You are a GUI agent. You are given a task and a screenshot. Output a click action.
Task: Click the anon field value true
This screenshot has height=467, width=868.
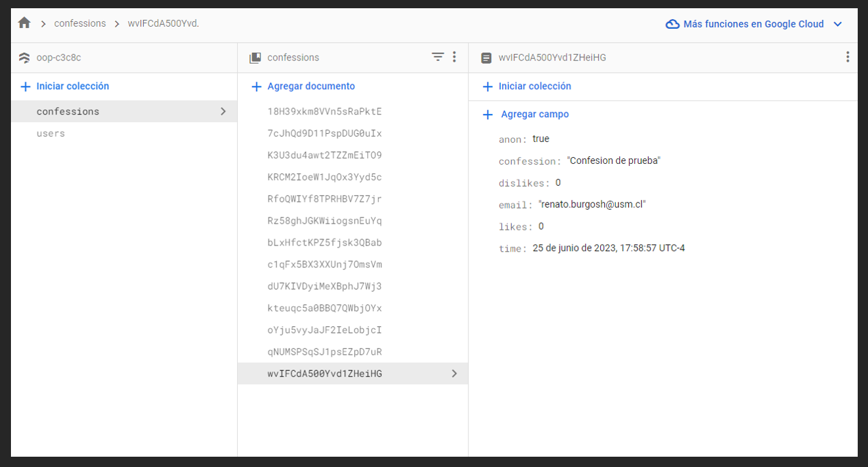541,139
